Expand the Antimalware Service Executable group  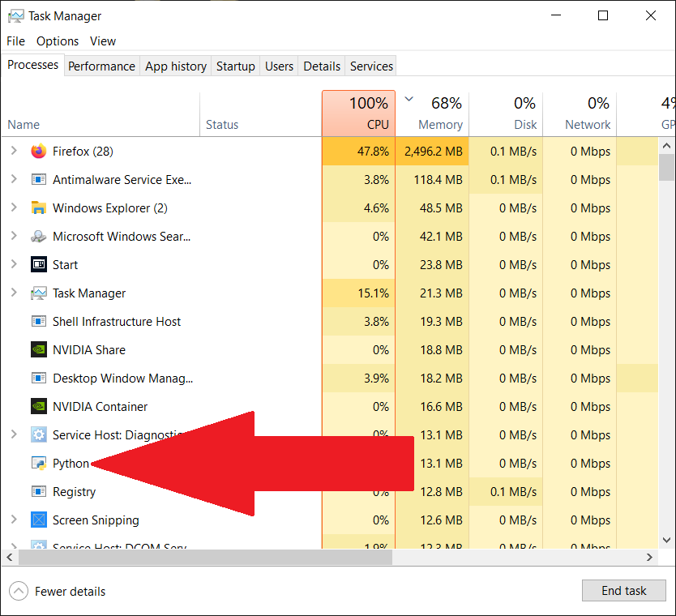tap(14, 179)
